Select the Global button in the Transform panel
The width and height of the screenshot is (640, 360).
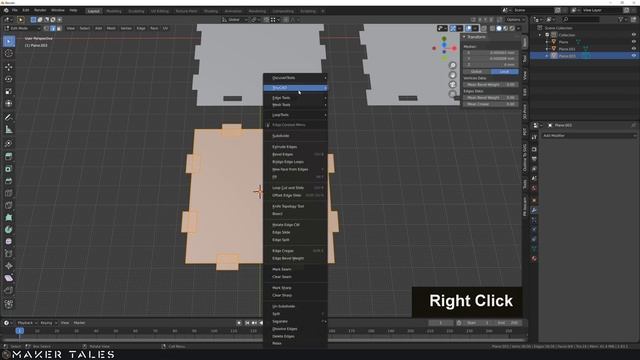[477, 72]
